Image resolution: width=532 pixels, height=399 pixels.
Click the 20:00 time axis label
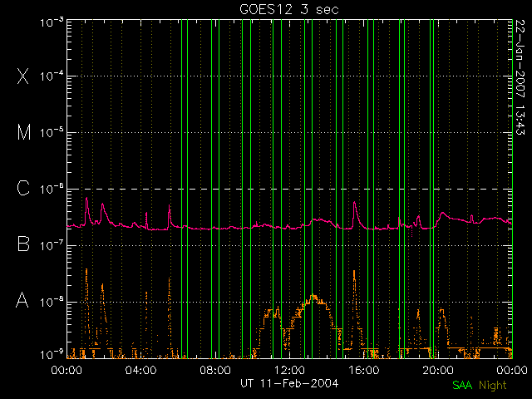point(438,370)
